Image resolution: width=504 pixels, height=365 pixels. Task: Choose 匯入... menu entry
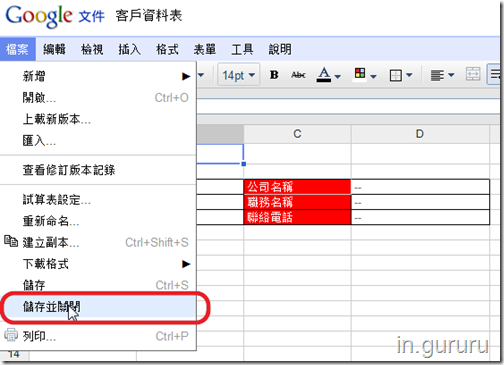point(98,141)
